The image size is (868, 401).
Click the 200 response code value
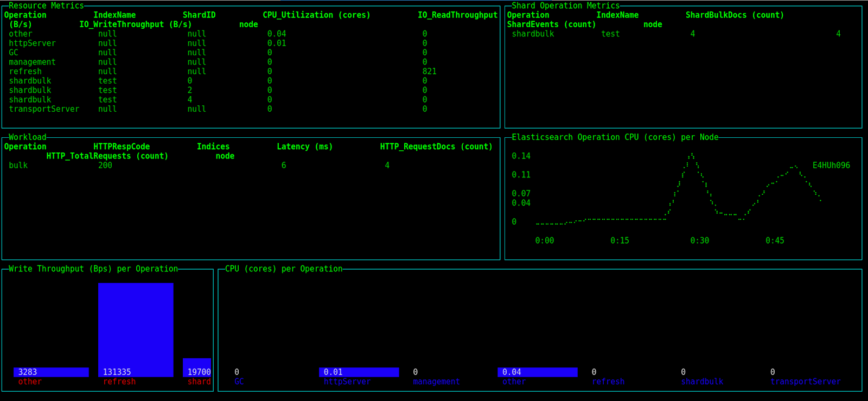[x=105, y=166]
